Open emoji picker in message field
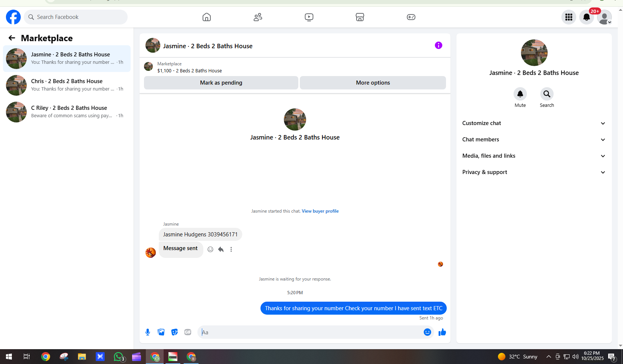The image size is (623, 364). [x=427, y=332]
